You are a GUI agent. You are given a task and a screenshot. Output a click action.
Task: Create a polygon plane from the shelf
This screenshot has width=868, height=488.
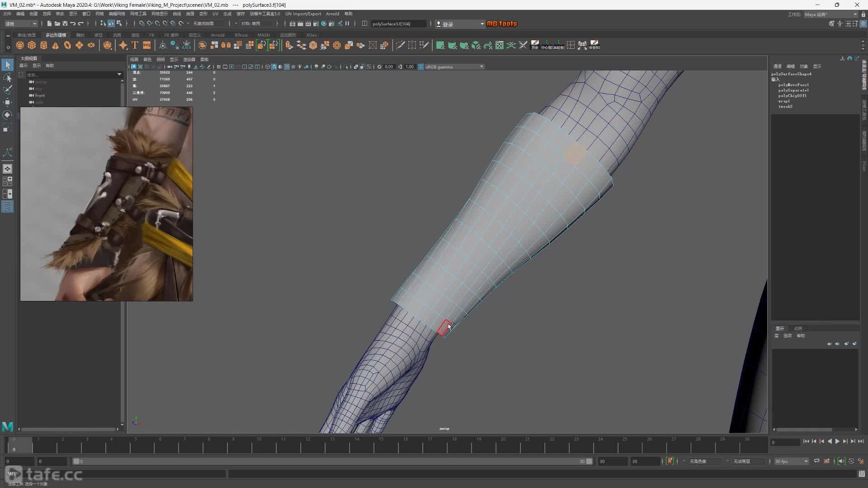coord(79,45)
